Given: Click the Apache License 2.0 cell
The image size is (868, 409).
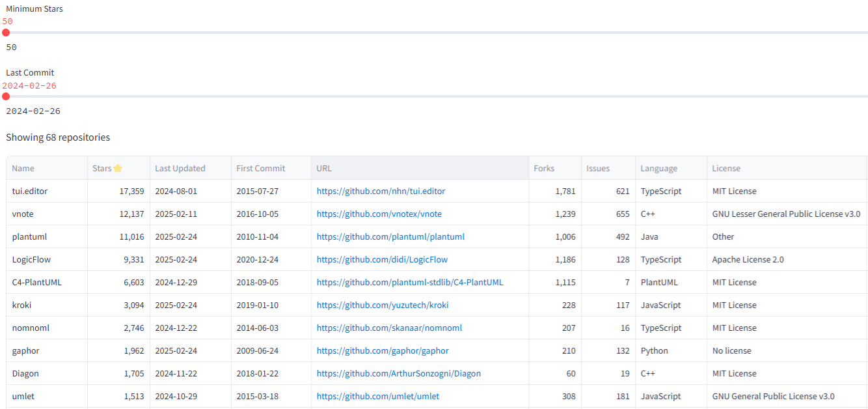Looking at the screenshot, I should (787, 260).
